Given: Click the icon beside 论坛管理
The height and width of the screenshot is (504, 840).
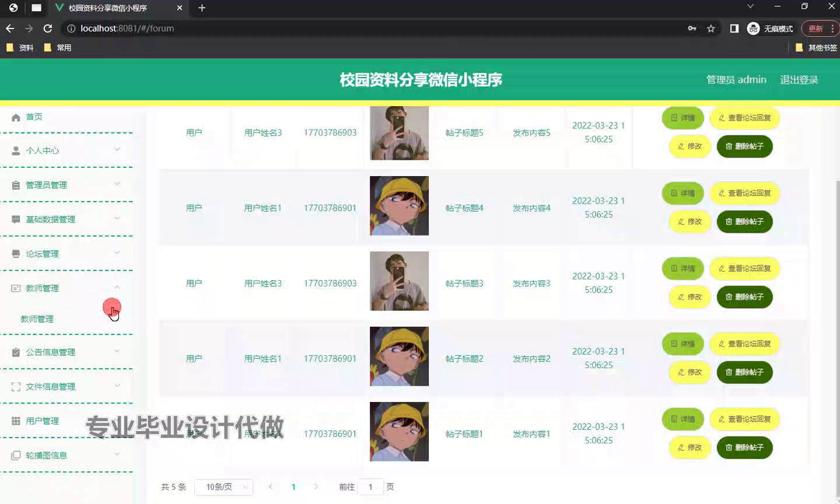Looking at the screenshot, I should [16, 254].
